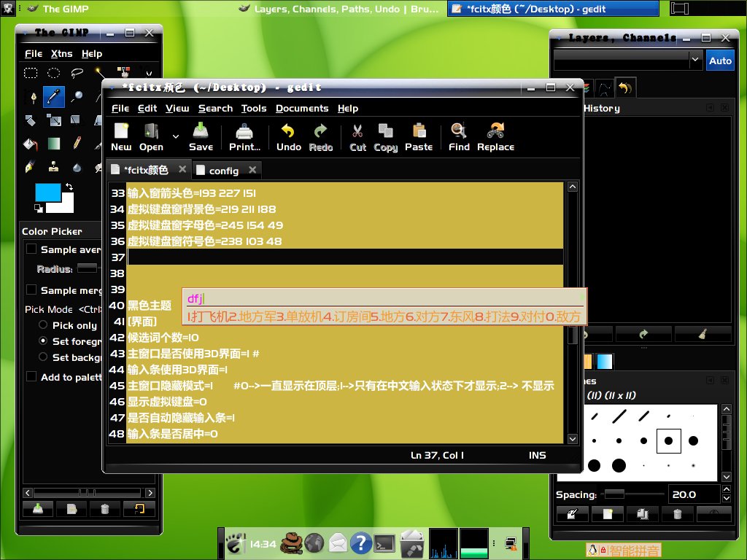Select the Shear tool in GIMP toolbox

click(76, 119)
